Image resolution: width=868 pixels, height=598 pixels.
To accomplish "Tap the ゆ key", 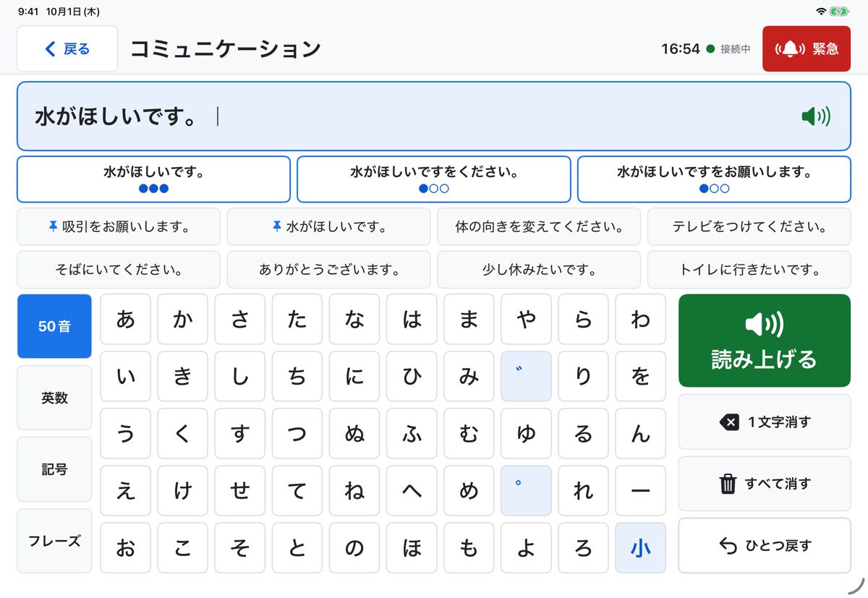I will point(526,434).
